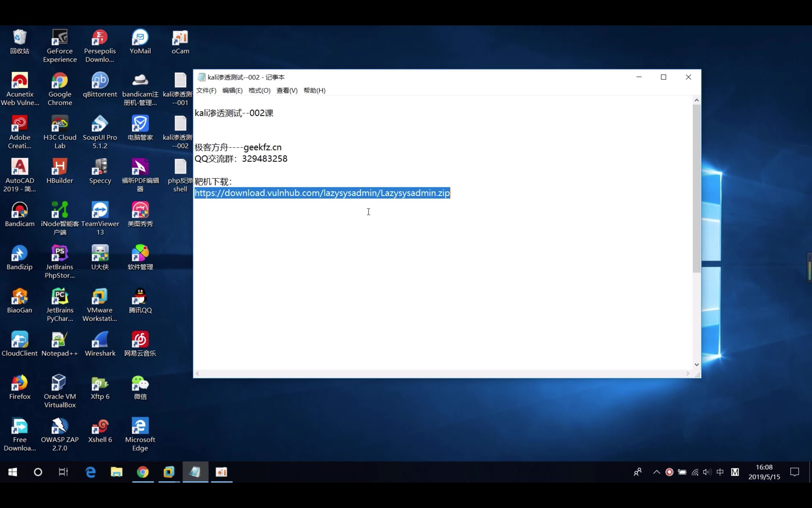Screen dimensions: 812x508
Task: Select the qBittorrent desktop icon
Action: [100, 85]
